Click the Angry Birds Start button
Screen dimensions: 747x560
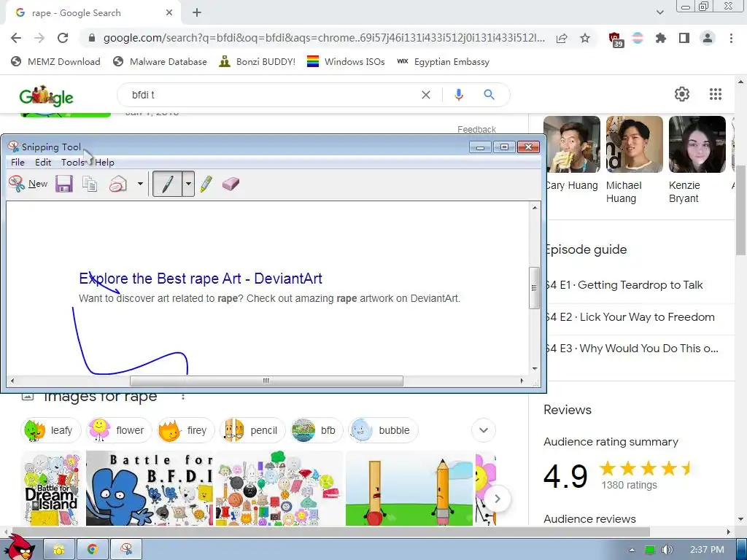tap(19, 548)
